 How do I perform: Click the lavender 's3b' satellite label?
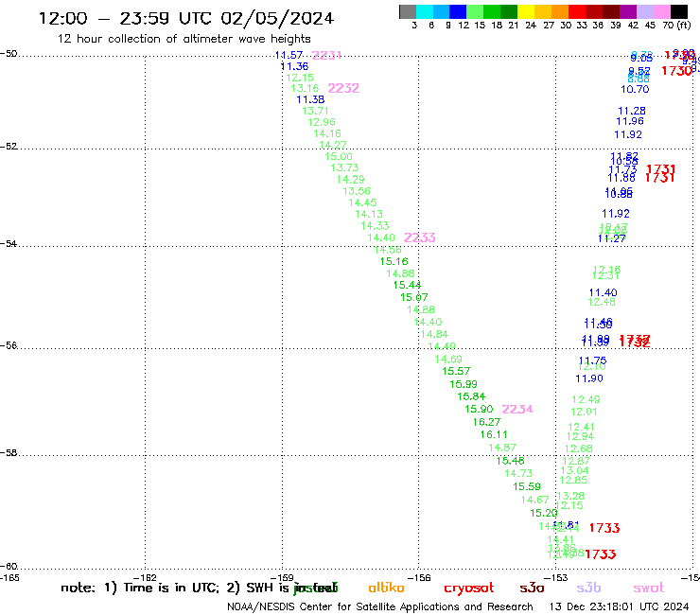[588, 588]
